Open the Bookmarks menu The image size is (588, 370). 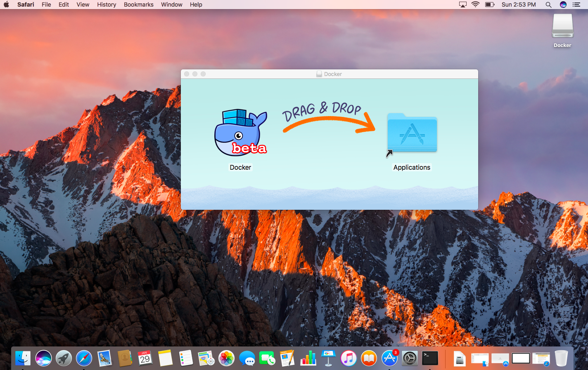pyautogui.click(x=138, y=5)
